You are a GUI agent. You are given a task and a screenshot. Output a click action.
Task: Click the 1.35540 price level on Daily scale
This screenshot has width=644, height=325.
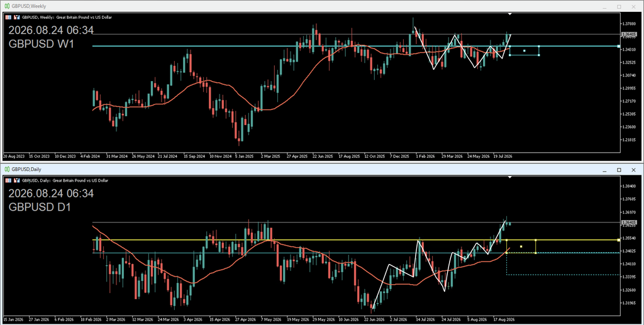pyautogui.click(x=630, y=238)
